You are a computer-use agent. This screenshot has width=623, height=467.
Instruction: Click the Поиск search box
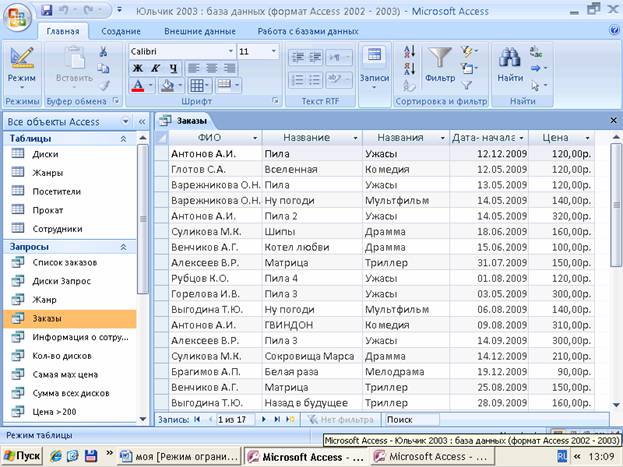point(412,419)
